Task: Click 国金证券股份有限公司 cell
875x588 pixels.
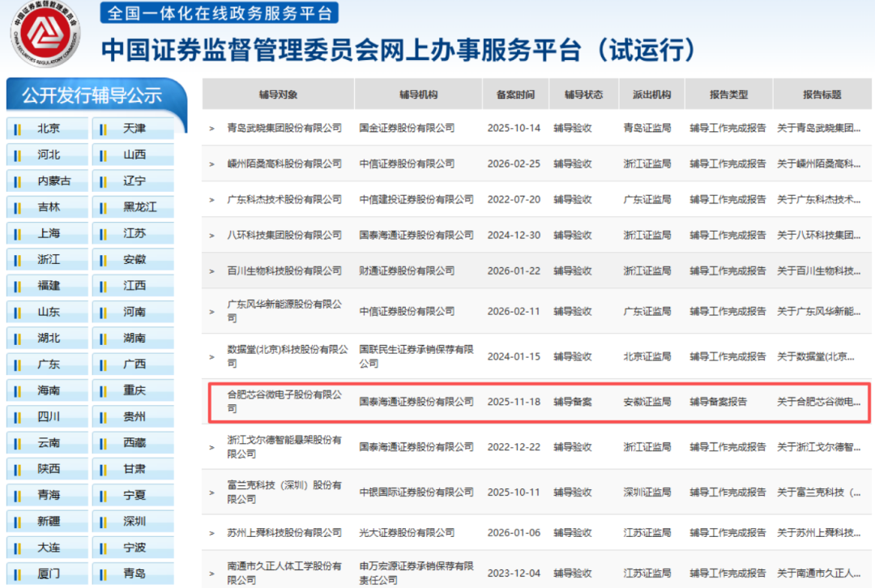Action: click(407, 128)
